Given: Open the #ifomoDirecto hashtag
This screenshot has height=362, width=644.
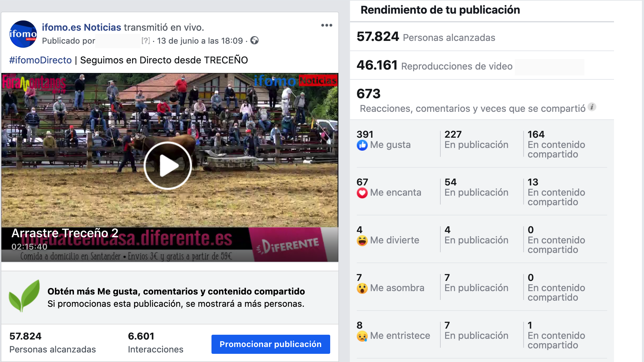Looking at the screenshot, I should click(x=40, y=60).
